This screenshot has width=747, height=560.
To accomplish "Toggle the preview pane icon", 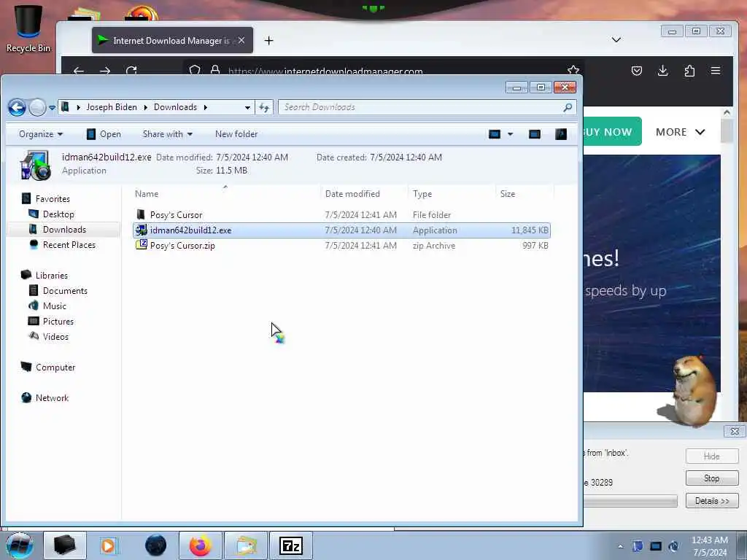I will 535,134.
